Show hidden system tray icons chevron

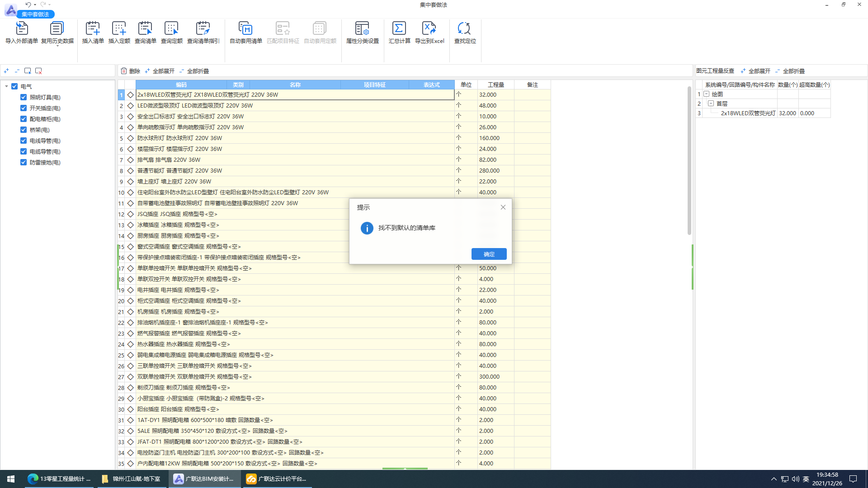click(774, 479)
